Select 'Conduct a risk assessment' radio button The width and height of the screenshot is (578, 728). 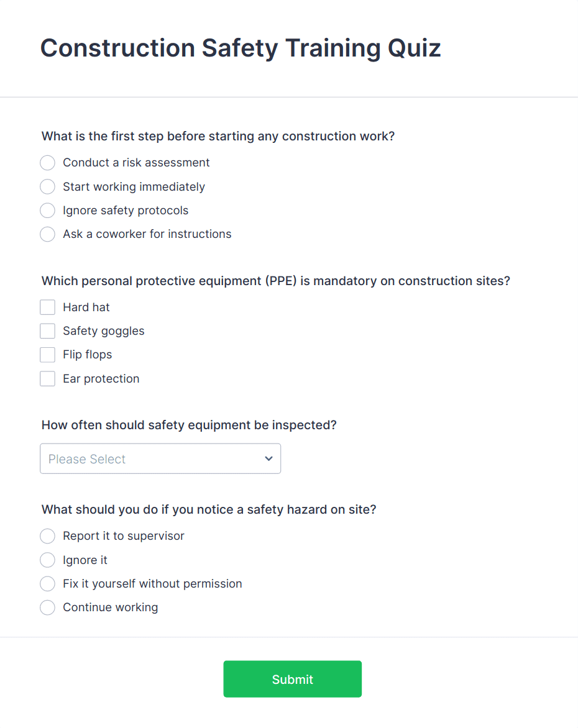[47, 163]
